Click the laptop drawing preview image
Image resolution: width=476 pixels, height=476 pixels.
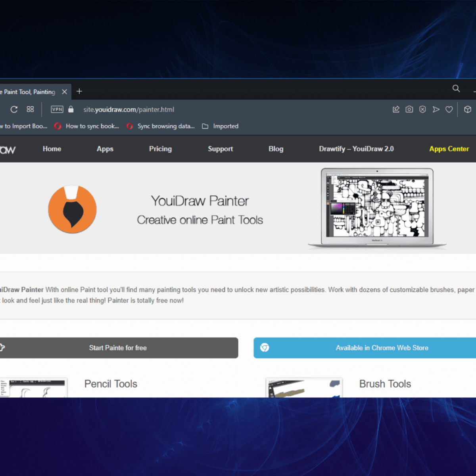coord(377,208)
